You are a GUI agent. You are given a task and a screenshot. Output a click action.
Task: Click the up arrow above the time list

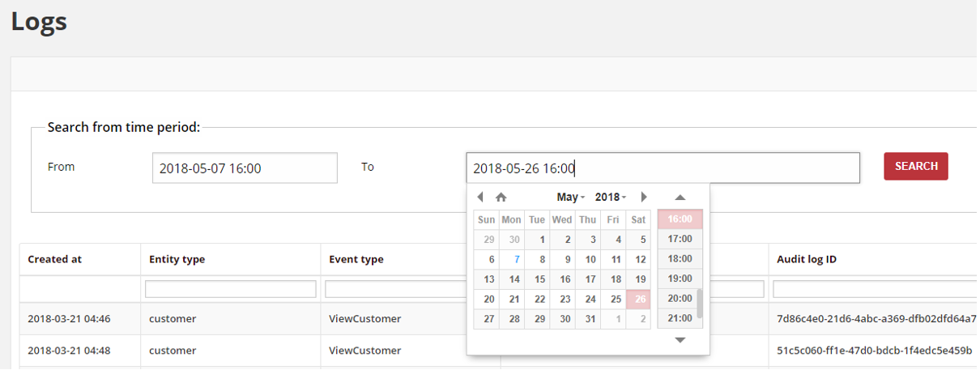(x=680, y=198)
